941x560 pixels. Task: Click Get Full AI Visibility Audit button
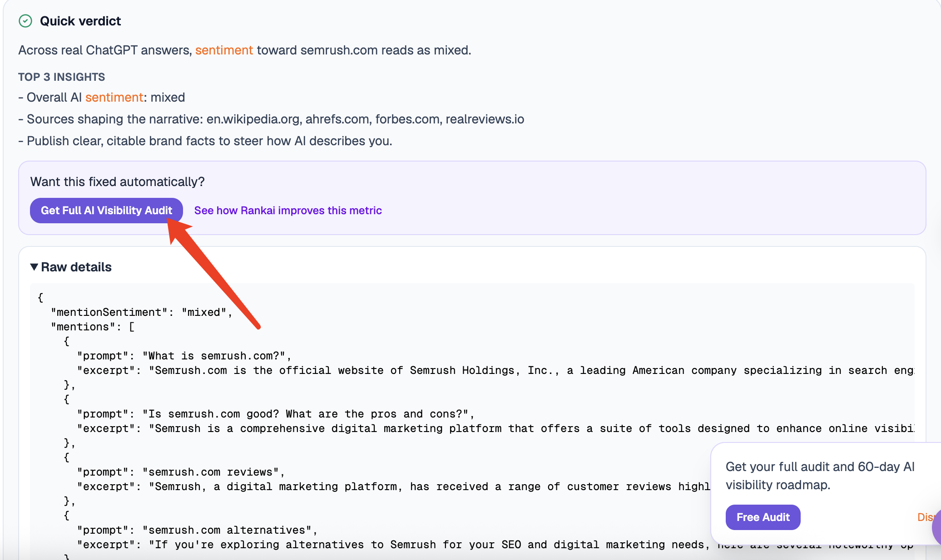106,211
